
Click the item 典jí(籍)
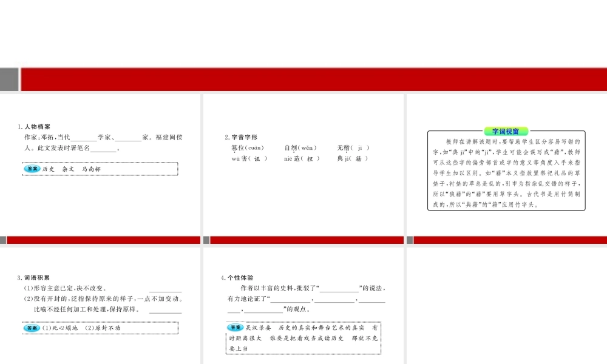352,158
